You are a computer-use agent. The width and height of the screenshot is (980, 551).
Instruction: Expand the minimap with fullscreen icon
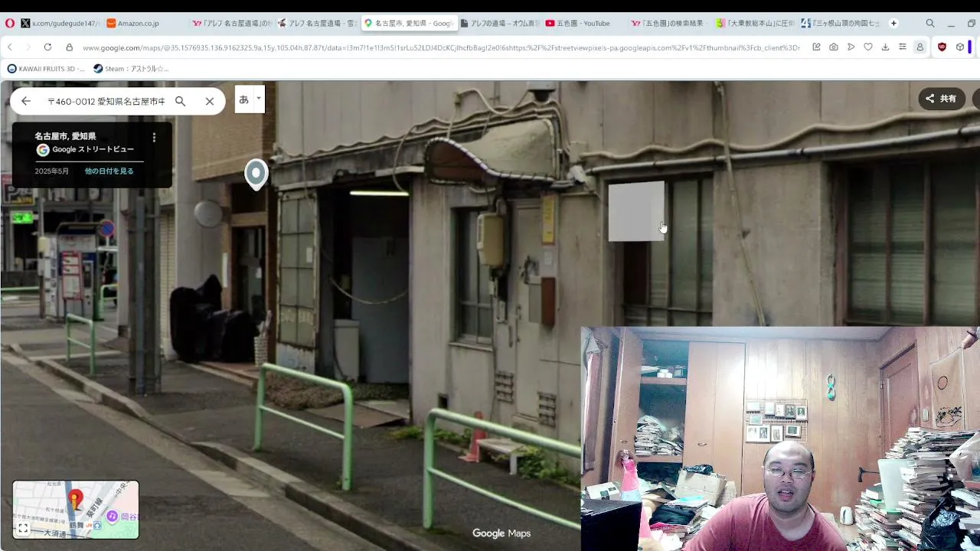coord(24,529)
